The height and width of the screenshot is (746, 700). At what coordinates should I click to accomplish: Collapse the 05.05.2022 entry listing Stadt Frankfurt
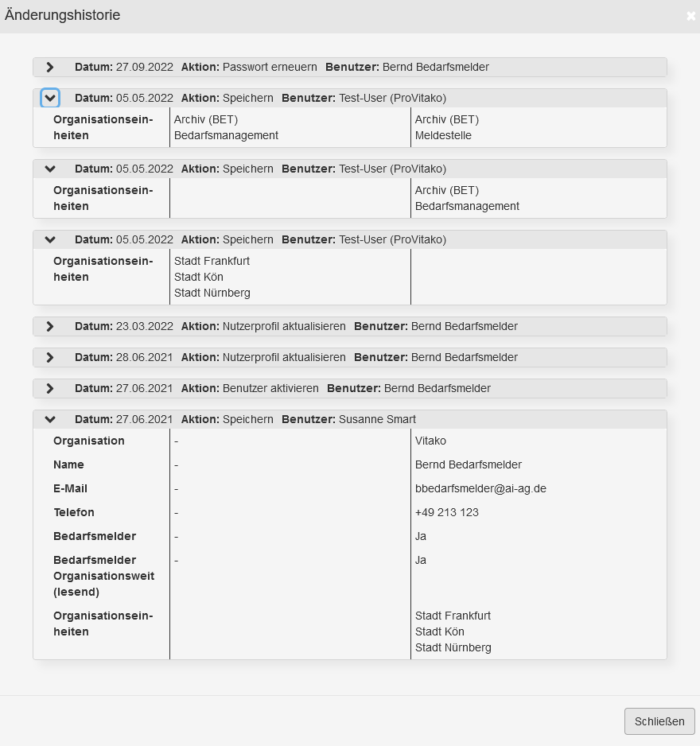click(x=50, y=240)
